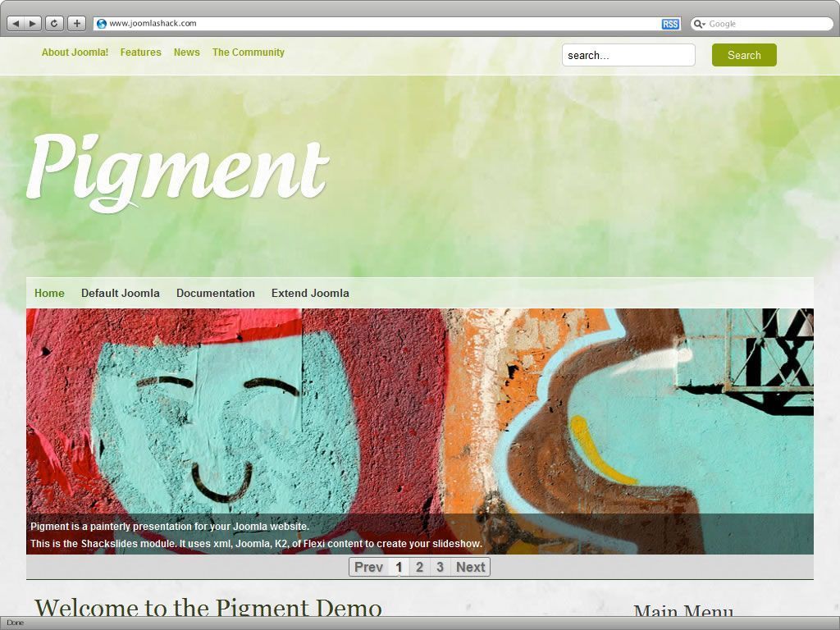Click the plus add-bookmark button
The image size is (840, 630).
tap(76, 24)
